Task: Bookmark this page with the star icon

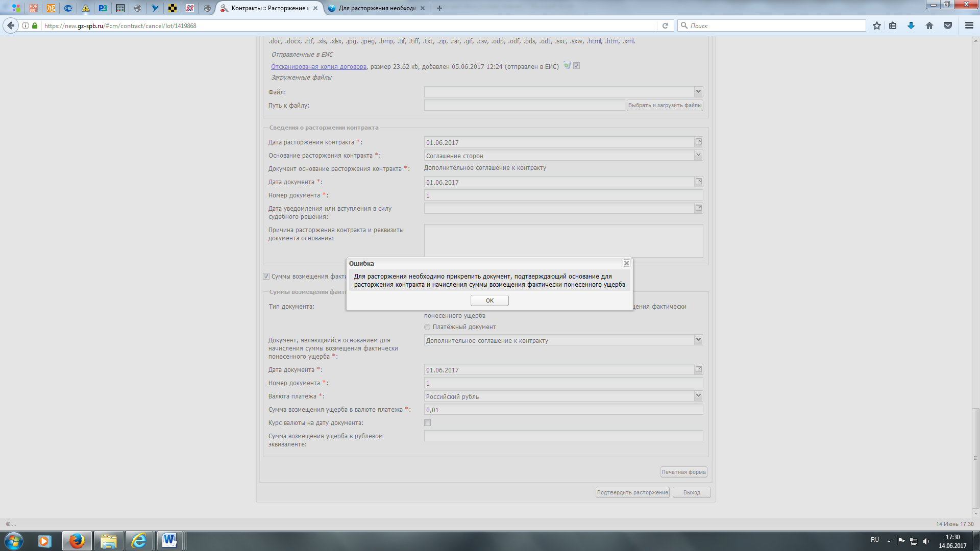Action: click(x=877, y=26)
